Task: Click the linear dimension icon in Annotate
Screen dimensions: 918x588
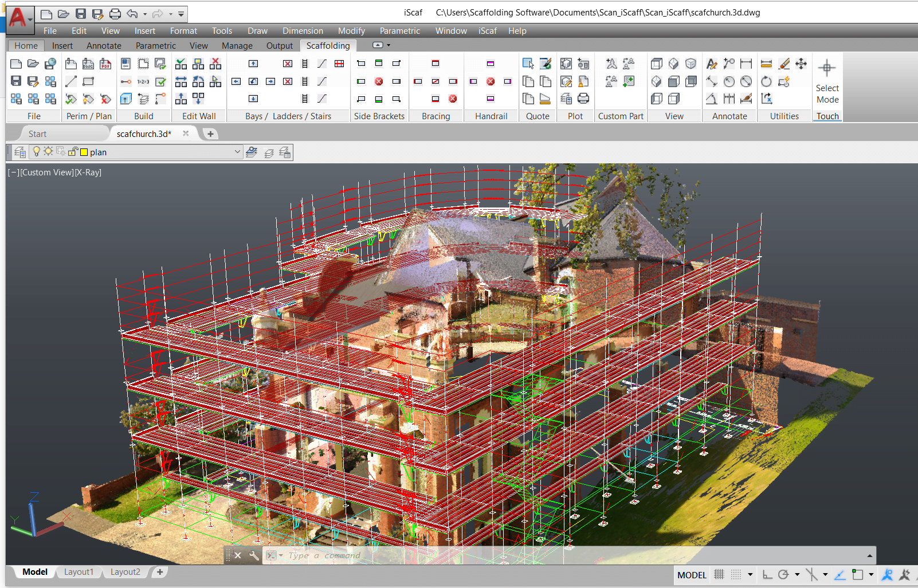Action: coord(746,64)
